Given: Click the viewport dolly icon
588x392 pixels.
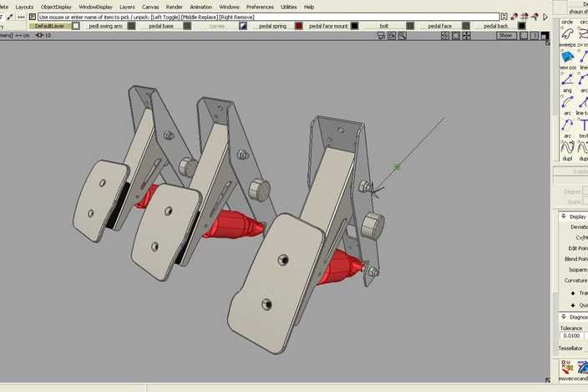Looking at the screenshot, I should pos(445,36).
